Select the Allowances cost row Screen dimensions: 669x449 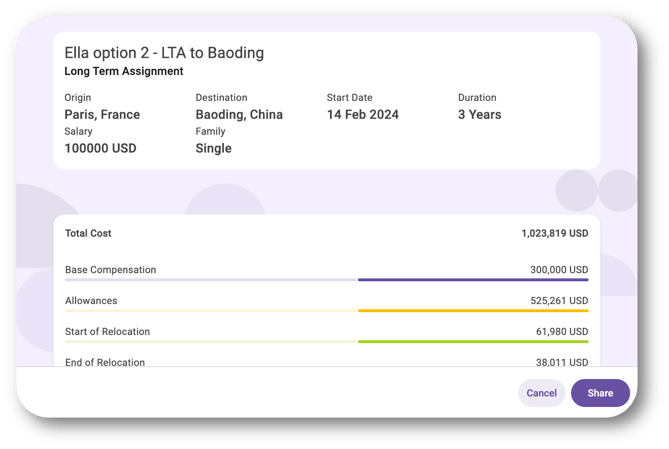[x=326, y=304]
